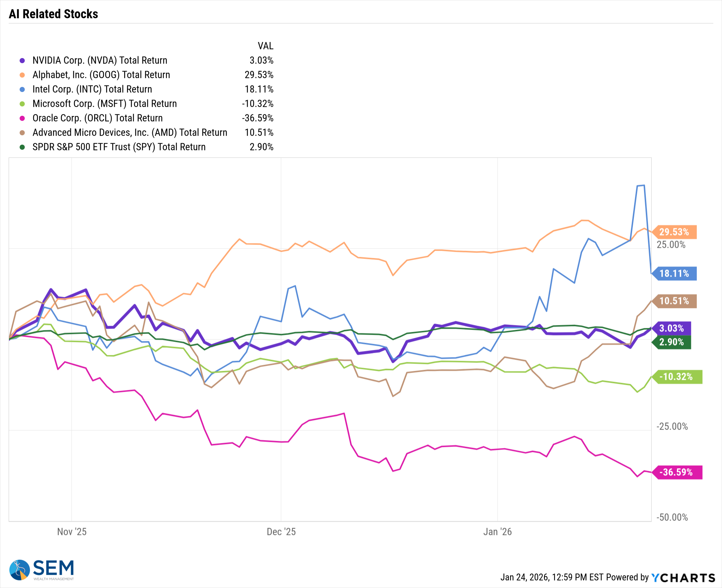Click the blue Intel legend dot
Image resolution: width=722 pixels, height=588 pixels.
pyautogui.click(x=22, y=89)
